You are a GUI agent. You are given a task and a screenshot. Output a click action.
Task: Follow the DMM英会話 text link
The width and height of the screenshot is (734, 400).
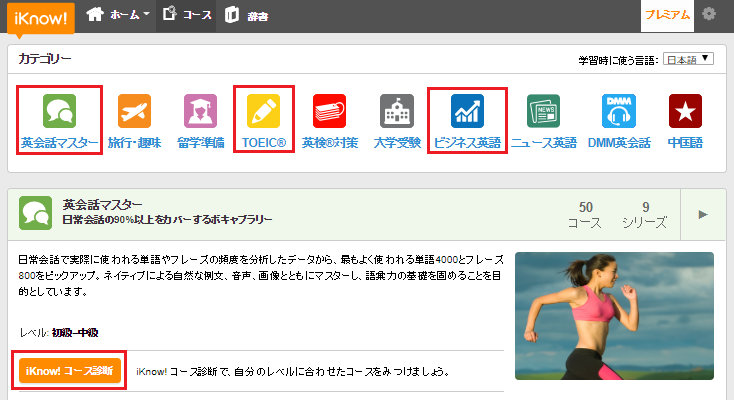(x=619, y=142)
